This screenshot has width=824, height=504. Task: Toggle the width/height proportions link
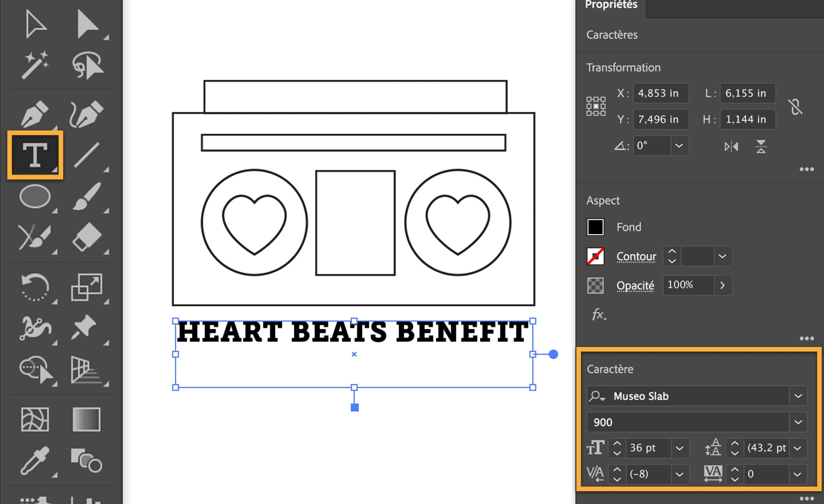(x=796, y=106)
